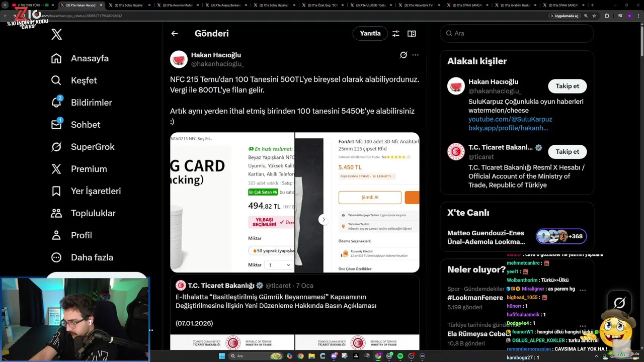Screen dimensions: 644x362
Task: Open three-dot menu on Hakan's post
Action: tap(415, 55)
